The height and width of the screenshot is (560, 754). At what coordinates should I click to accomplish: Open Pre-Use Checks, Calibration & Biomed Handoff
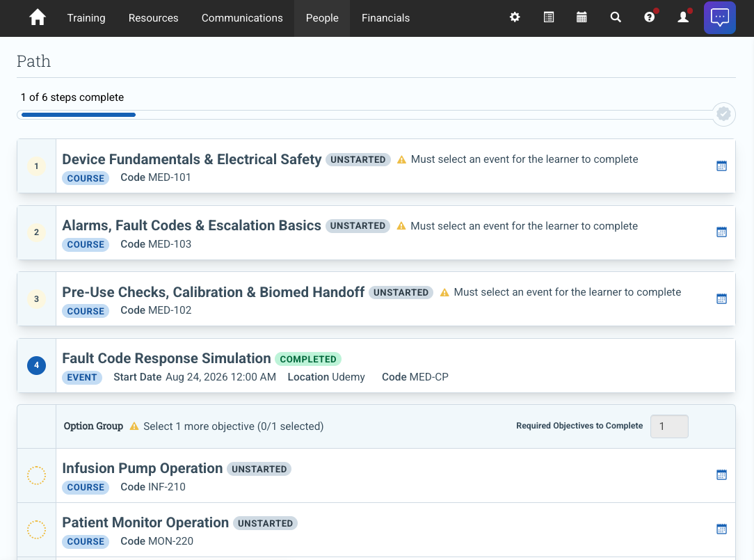[x=213, y=292]
